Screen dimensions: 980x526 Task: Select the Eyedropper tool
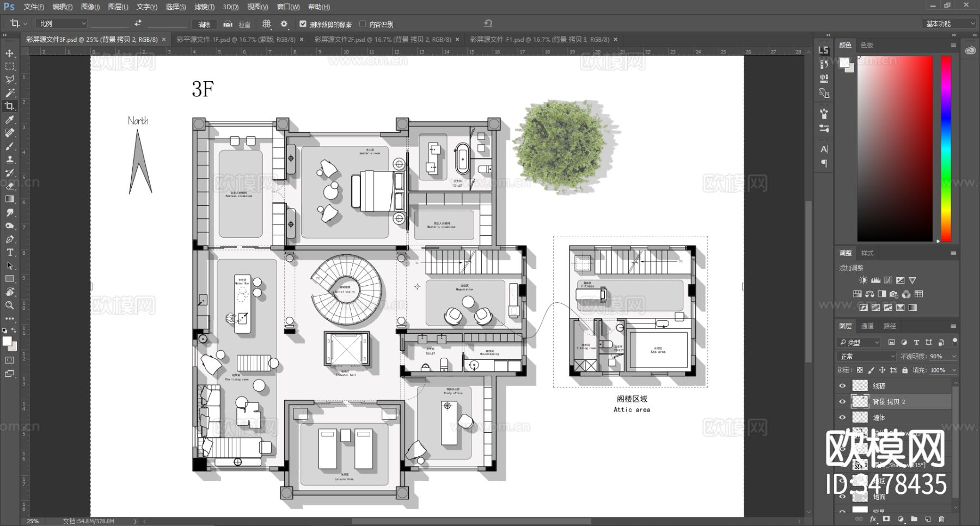(x=10, y=119)
